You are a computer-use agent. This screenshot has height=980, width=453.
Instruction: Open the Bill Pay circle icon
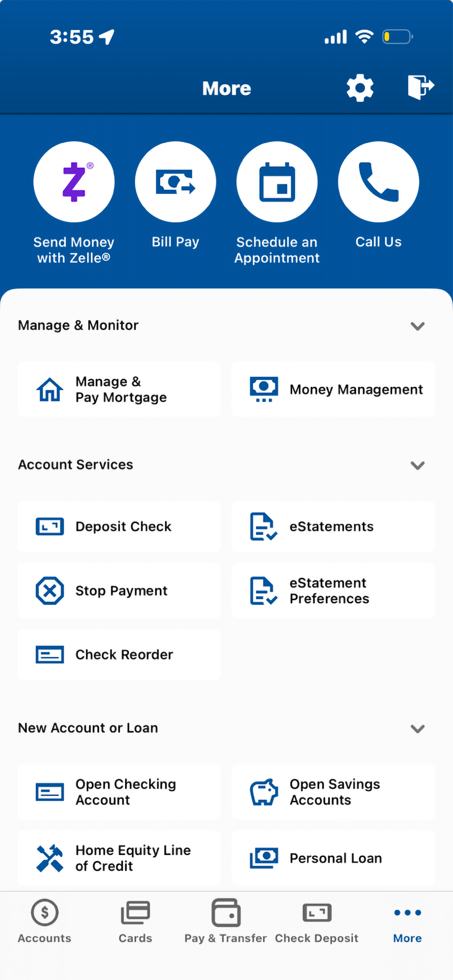pos(175,181)
